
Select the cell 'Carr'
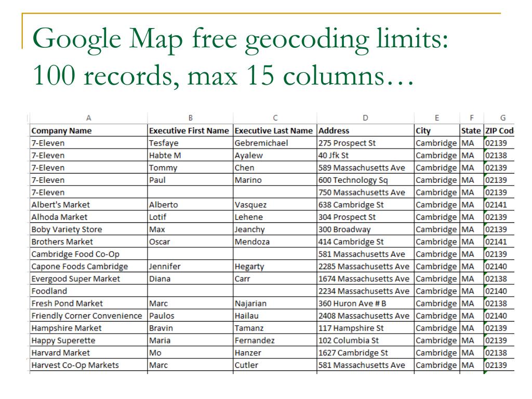tap(275, 279)
